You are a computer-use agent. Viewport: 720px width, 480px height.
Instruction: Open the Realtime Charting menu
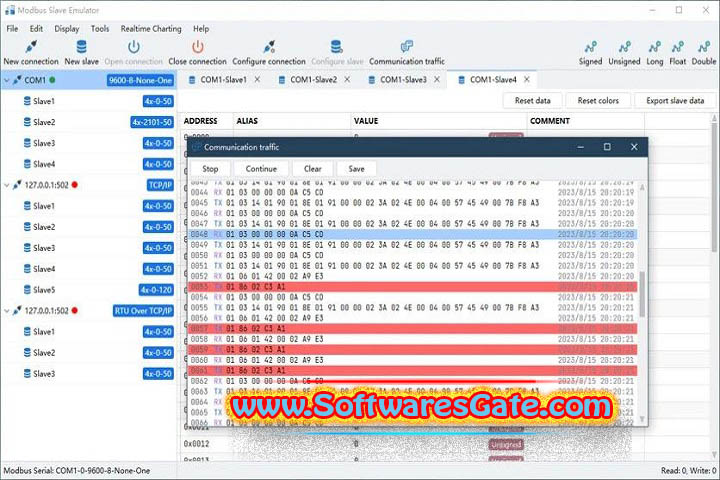151,28
